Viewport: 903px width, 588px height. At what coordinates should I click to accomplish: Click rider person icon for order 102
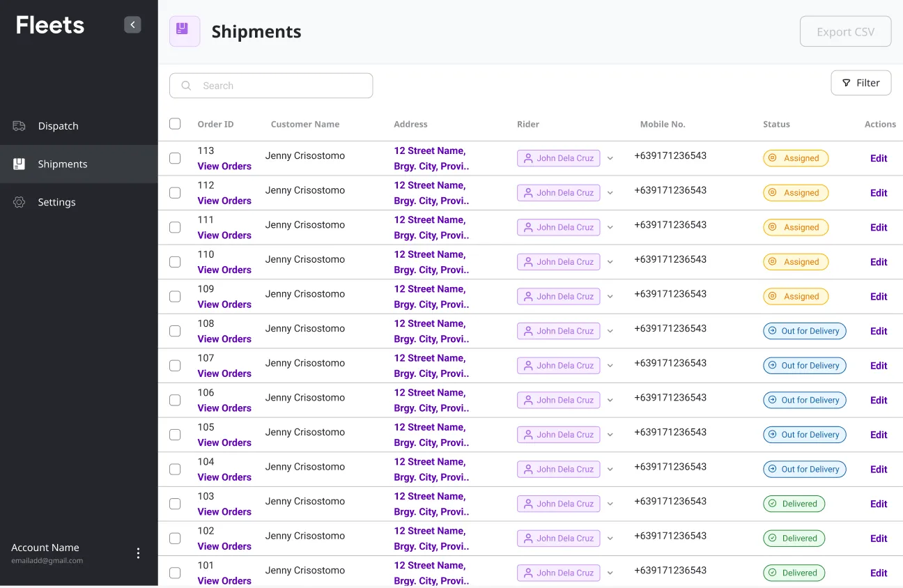528,539
